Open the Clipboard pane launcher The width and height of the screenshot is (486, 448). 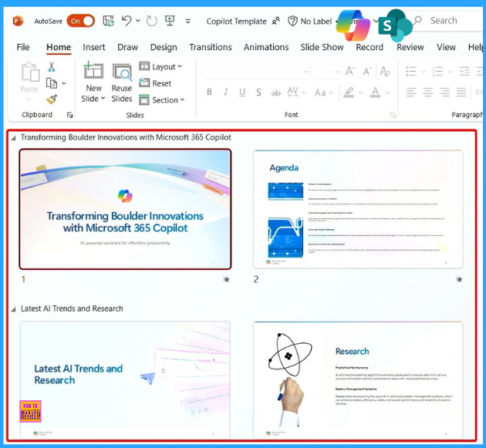(69, 115)
